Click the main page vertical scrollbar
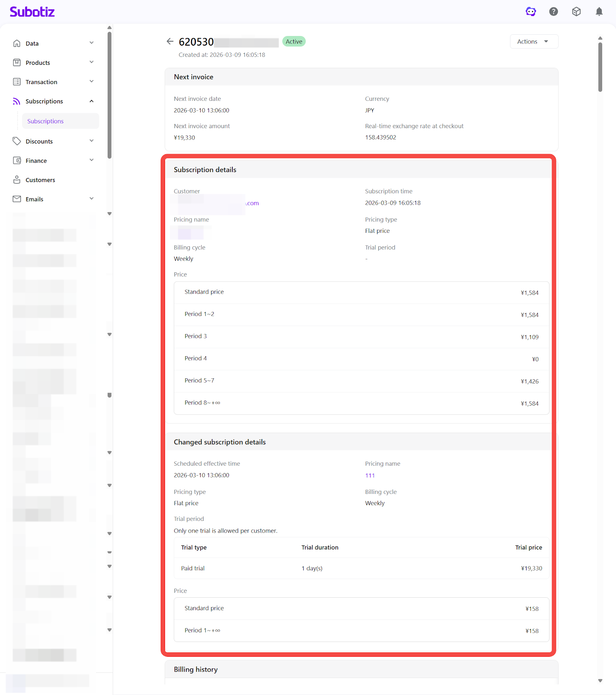This screenshot has height=695, width=616. pyautogui.click(x=600, y=67)
